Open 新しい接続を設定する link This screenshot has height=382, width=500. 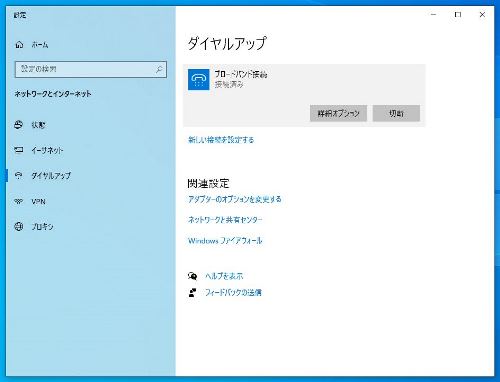(x=221, y=140)
